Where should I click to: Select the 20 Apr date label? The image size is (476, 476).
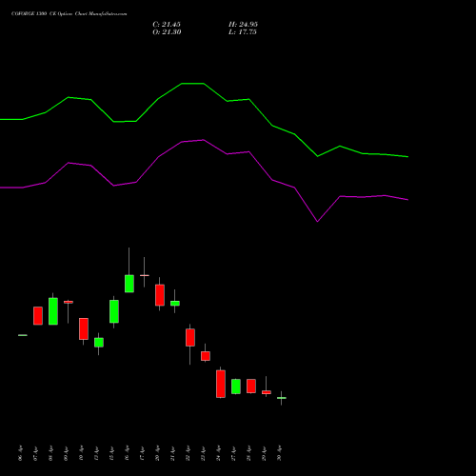click(157, 453)
